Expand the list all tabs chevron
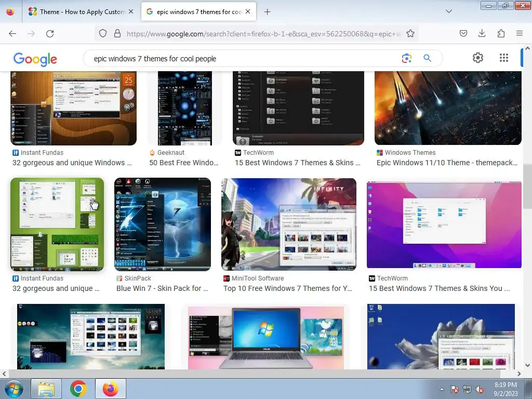Viewport: 532px width, 399px height. tap(448, 11)
